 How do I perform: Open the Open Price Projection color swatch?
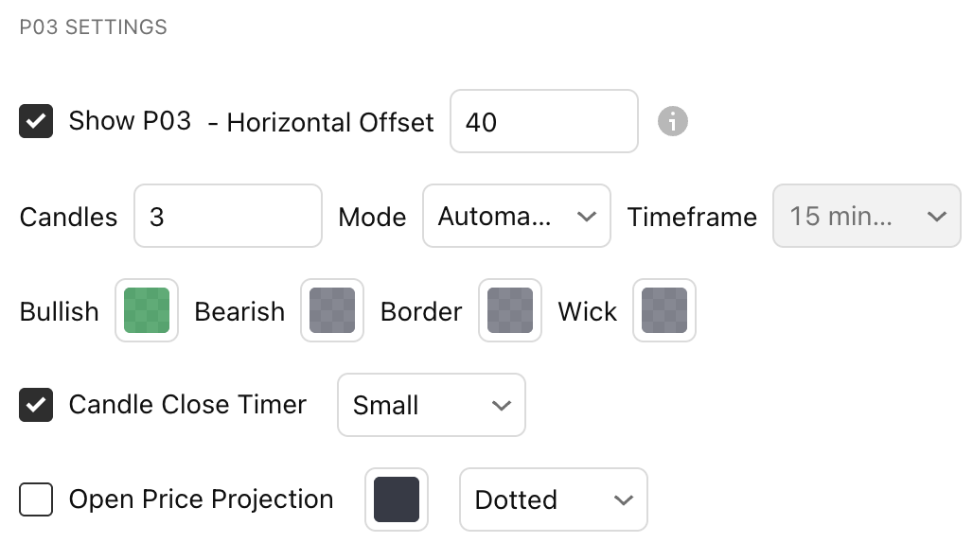coord(397,499)
